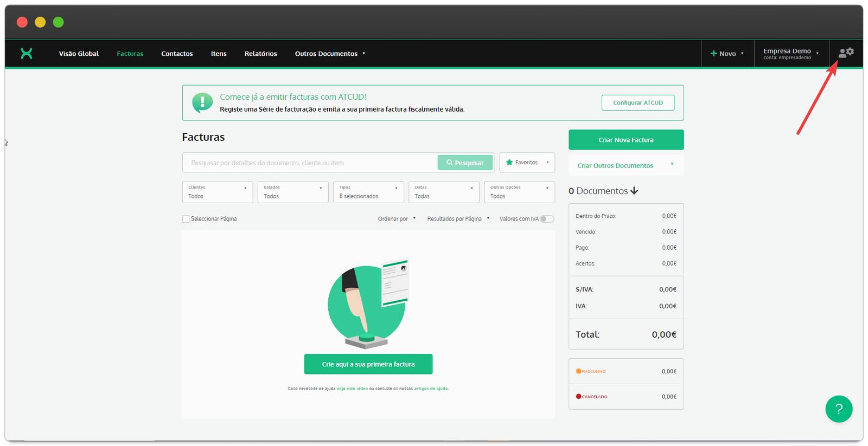Toggle the Valores com IVA switch
The image size is (868, 446).
click(547, 219)
